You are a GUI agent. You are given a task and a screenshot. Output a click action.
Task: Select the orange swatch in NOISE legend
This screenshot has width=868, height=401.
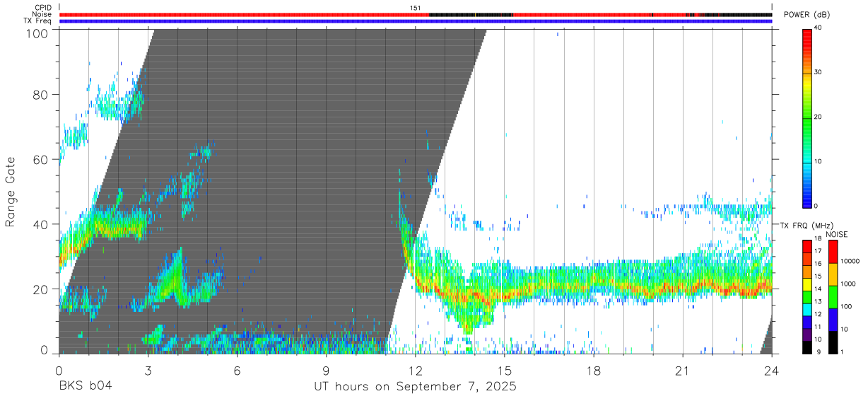point(832,274)
